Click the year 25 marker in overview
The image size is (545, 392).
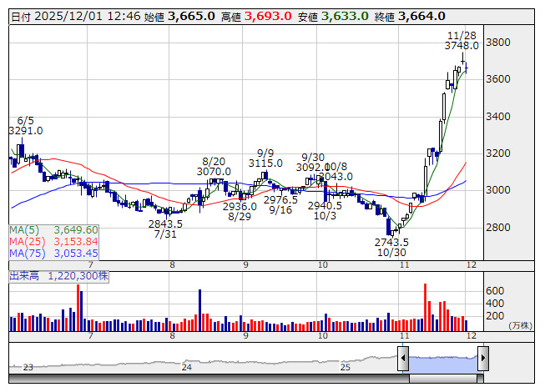point(343,367)
